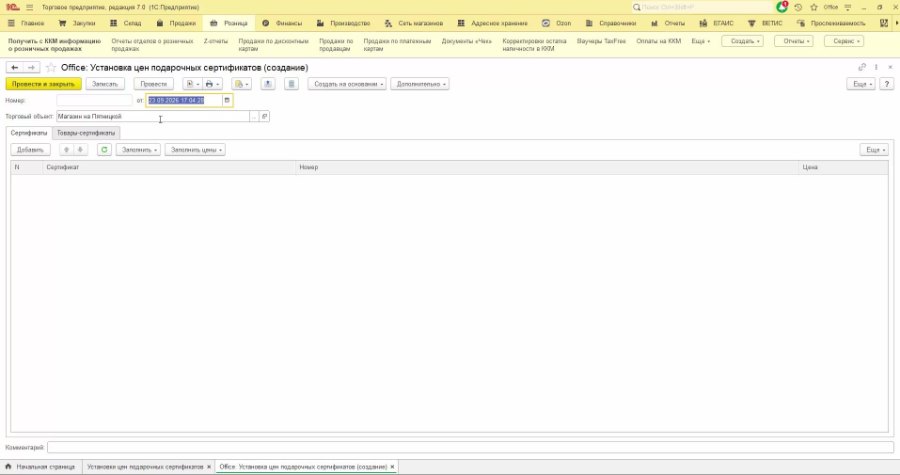Click the attached files icon

(x=242, y=84)
